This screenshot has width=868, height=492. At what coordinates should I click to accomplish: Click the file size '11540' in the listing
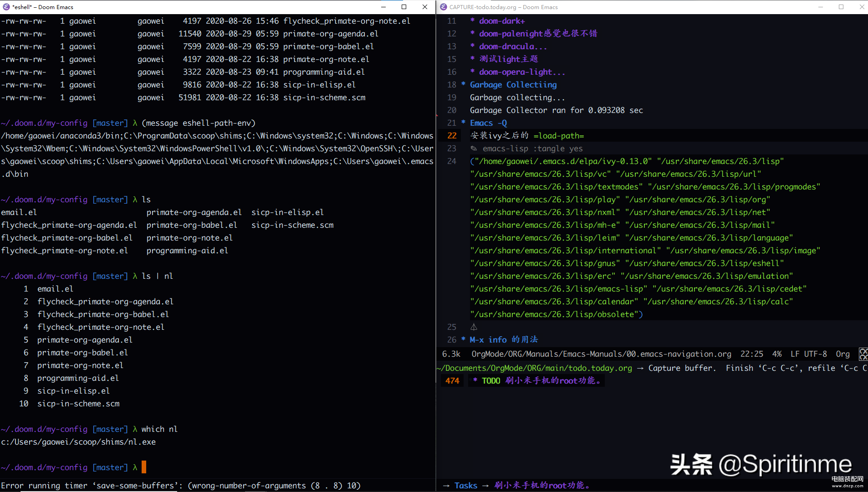[190, 34]
